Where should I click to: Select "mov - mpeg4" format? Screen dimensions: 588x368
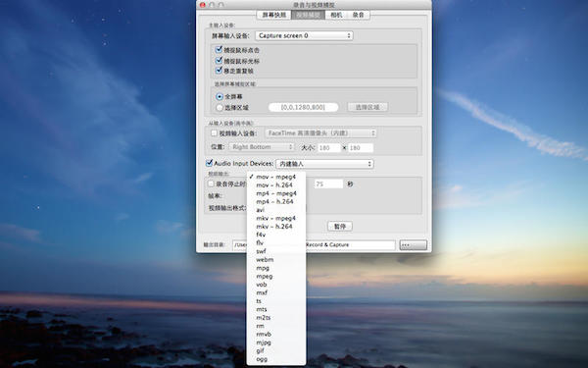276,177
